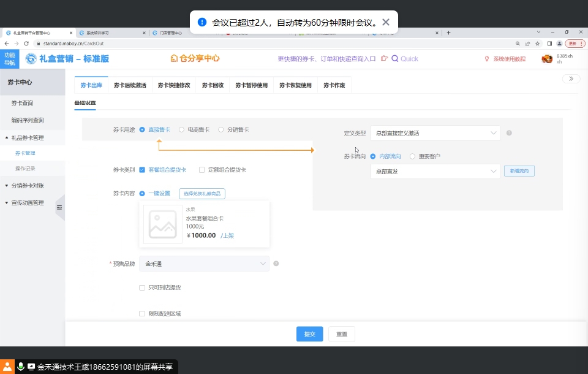
Task: Click the blue 提交 submit button
Action: click(309, 334)
